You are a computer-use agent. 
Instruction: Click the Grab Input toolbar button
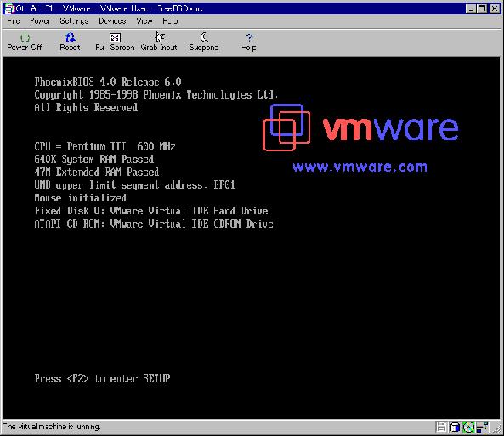coord(159,42)
